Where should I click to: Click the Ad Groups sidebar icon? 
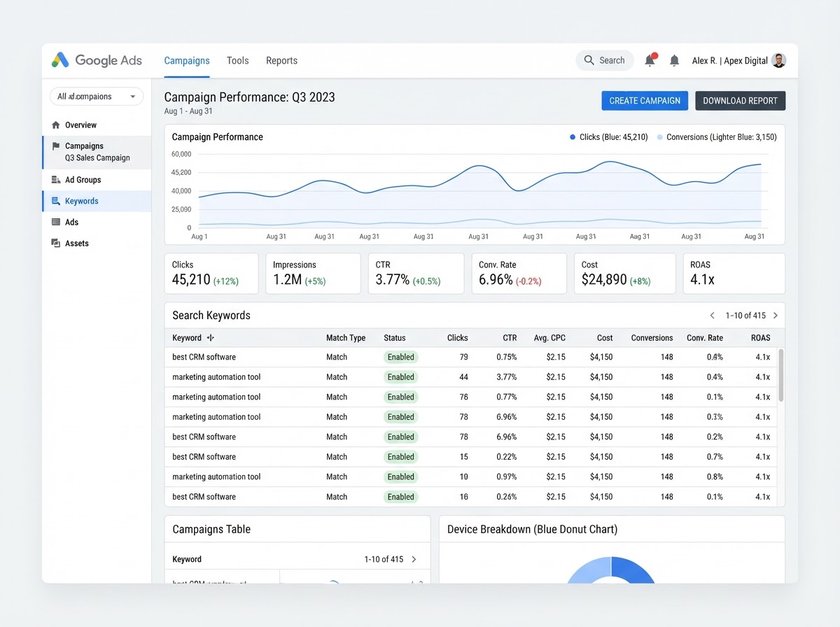(56, 180)
